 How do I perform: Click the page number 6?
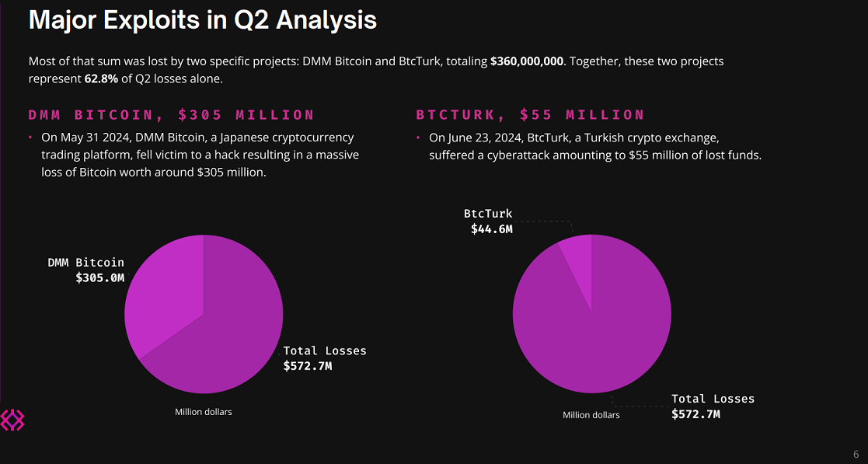[856, 455]
